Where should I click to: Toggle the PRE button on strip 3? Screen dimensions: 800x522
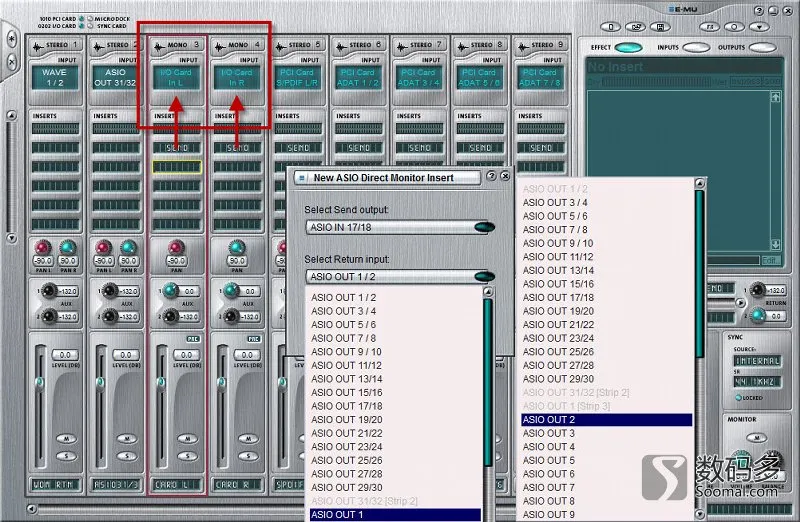[193, 339]
